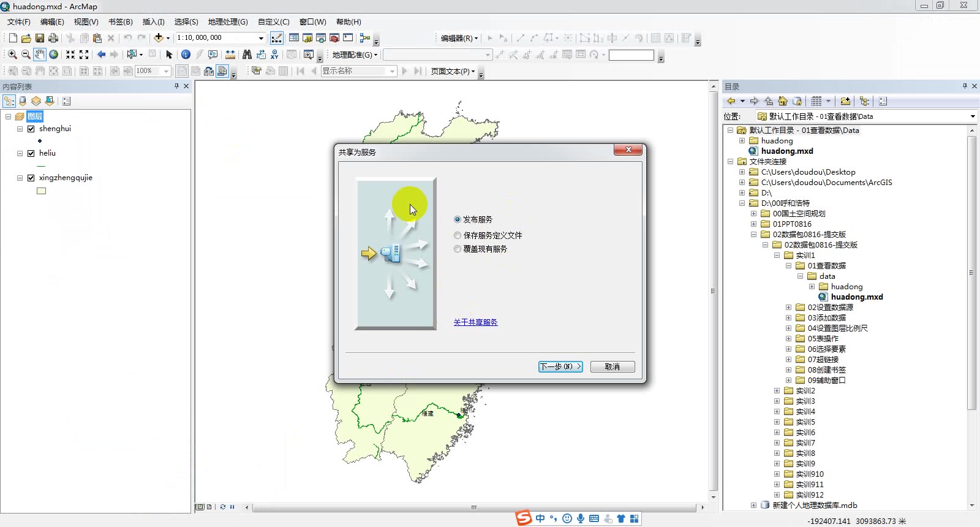Click the Connect to Folder icon in catalog
The width and height of the screenshot is (980, 527).
[x=845, y=101]
